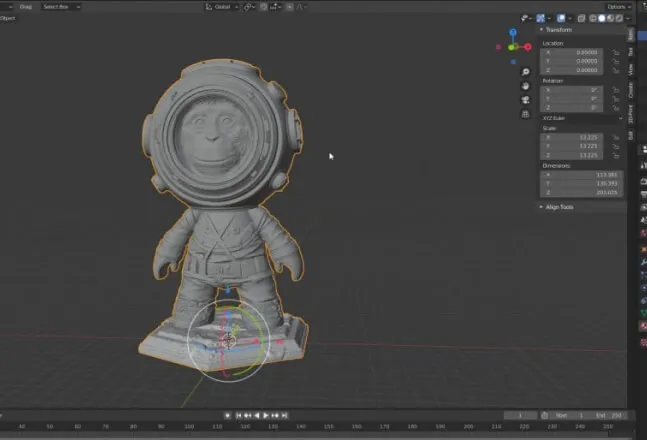Open the Object menu in header

pos(7,18)
